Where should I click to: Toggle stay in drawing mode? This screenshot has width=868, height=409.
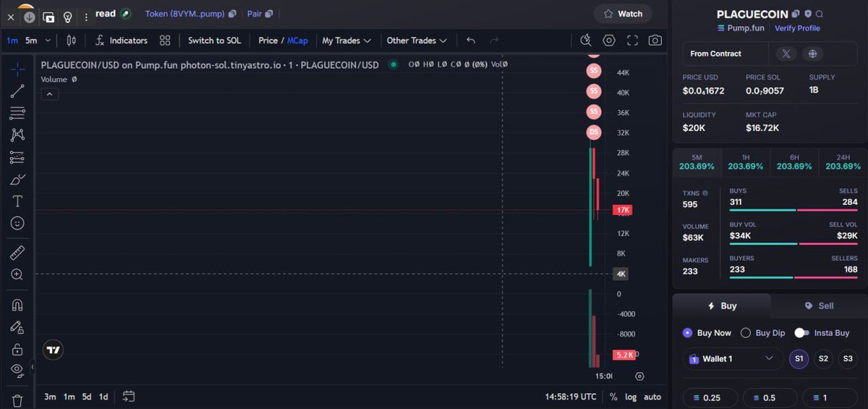coord(17,326)
